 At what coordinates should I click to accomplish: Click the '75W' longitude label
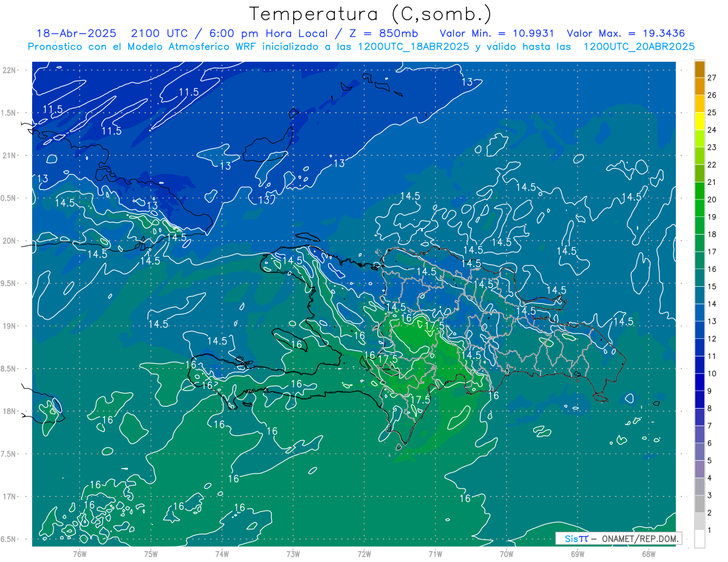(151, 554)
